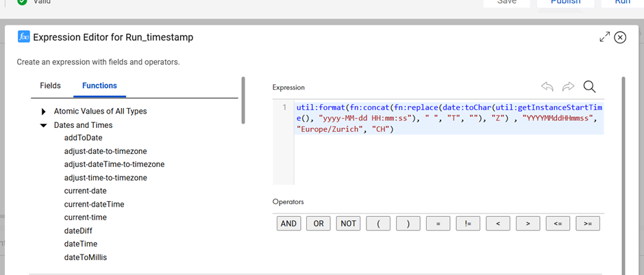Expand Atomic Values of All Types

(x=44, y=112)
